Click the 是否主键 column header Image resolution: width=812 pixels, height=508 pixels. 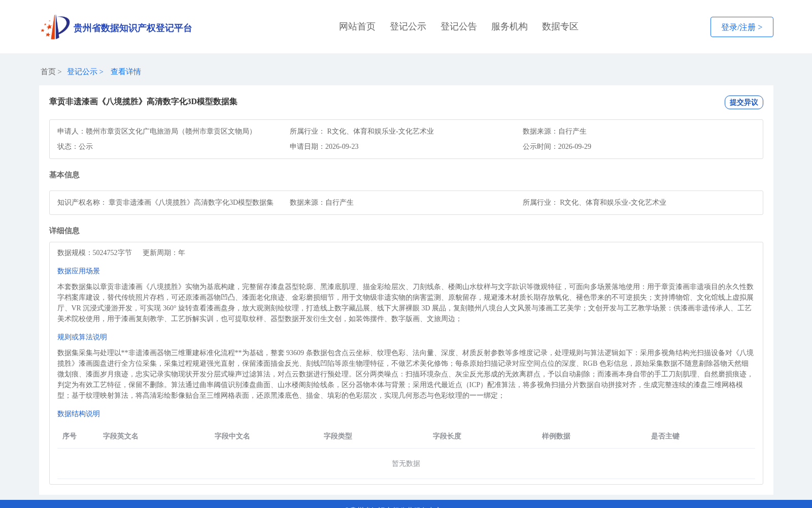(665, 436)
